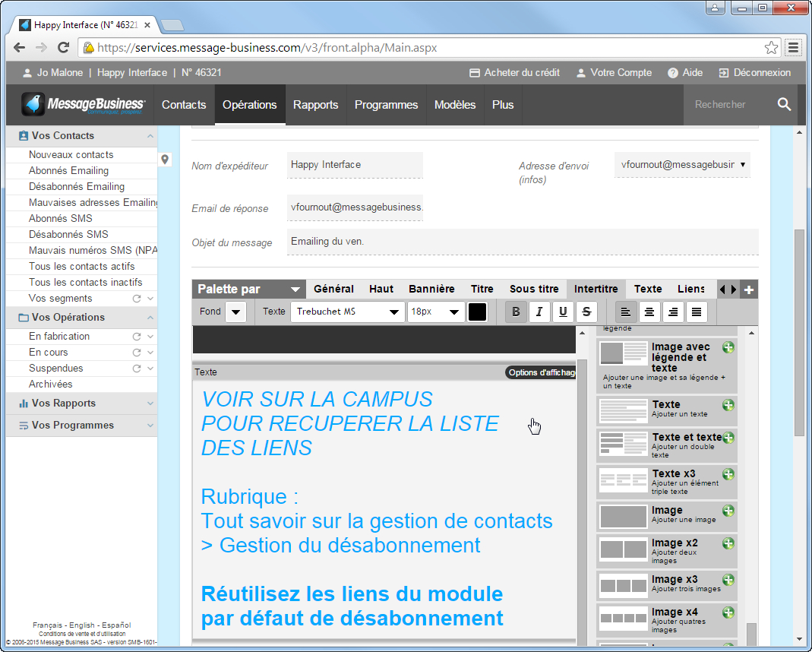Add a Texte block with its green plus icon
The width and height of the screenshot is (812, 652).
coord(728,405)
